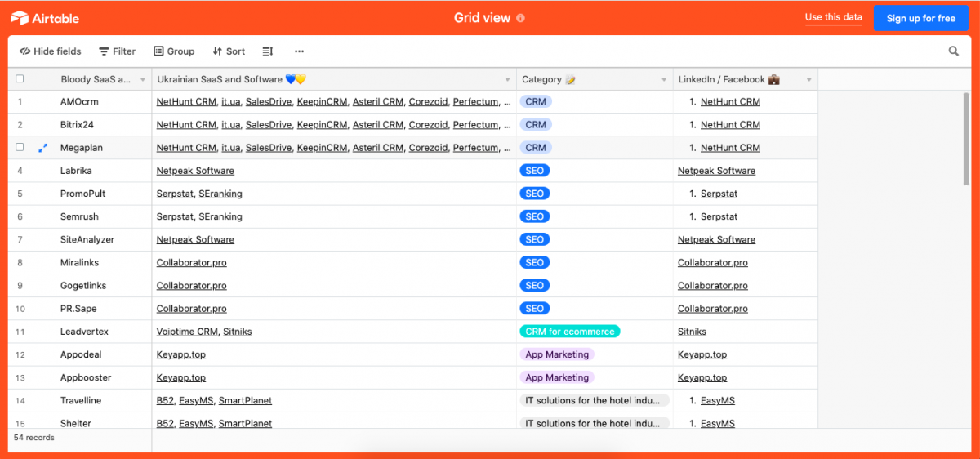Viewport: 980px width, 459px height.
Task: Open Keyapp.top link in Appodeal row
Action: [x=181, y=354]
